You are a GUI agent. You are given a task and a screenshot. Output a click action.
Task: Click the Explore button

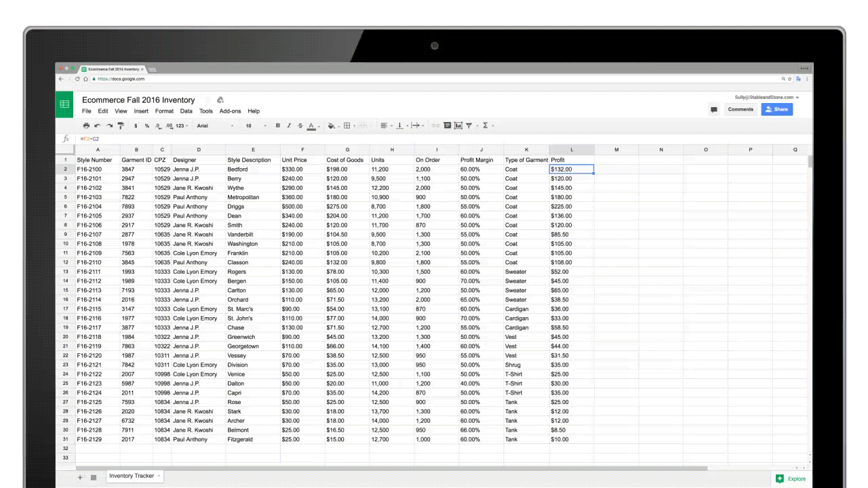[x=791, y=479]
